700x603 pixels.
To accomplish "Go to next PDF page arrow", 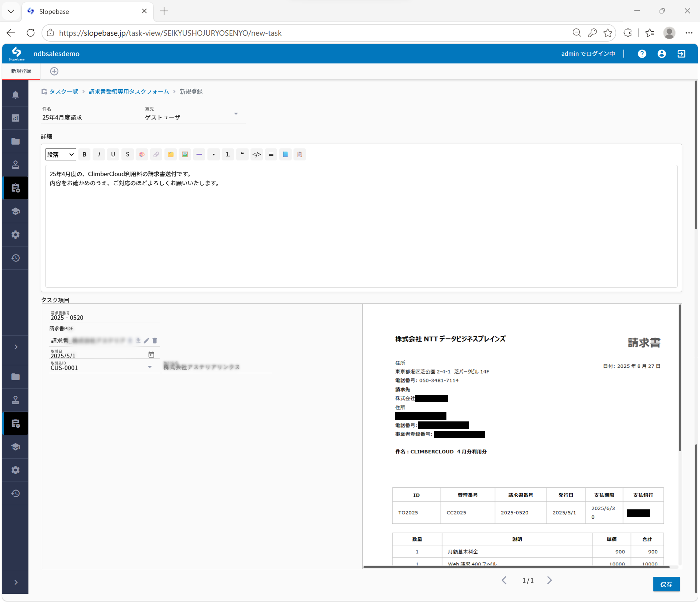I will click(550, 580).
